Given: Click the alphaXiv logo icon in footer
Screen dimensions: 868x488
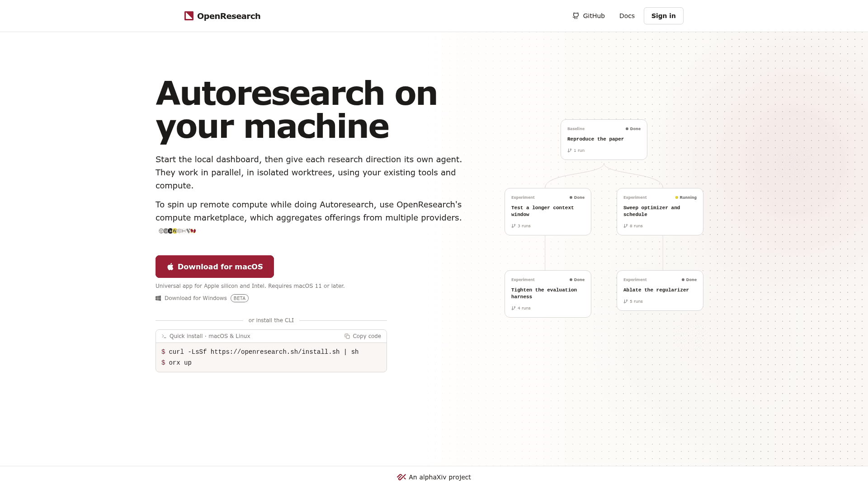Looking at the screenshot, I should click(401, 477).
